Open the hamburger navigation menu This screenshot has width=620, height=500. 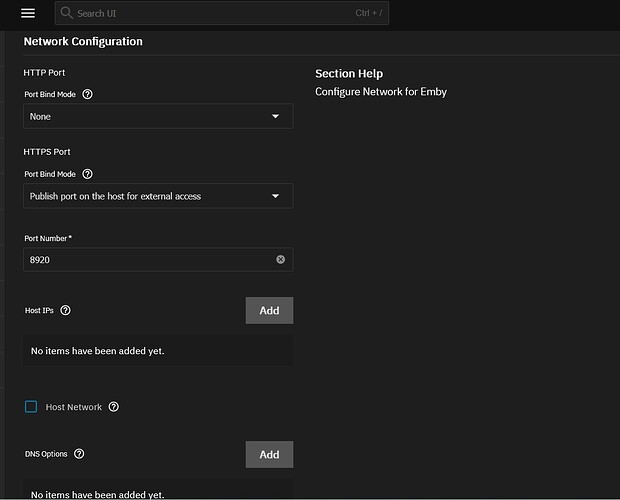click(28, 13)
